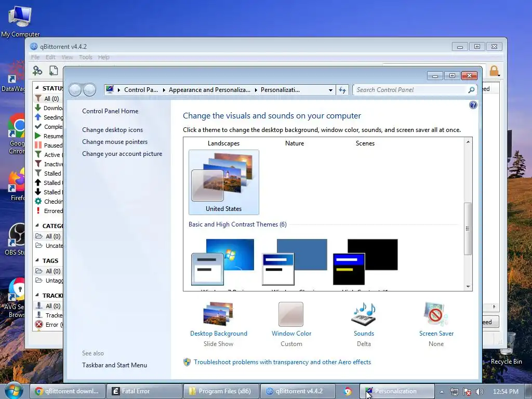Select the Seeding status filter in qBittorrent

[48, 117]
